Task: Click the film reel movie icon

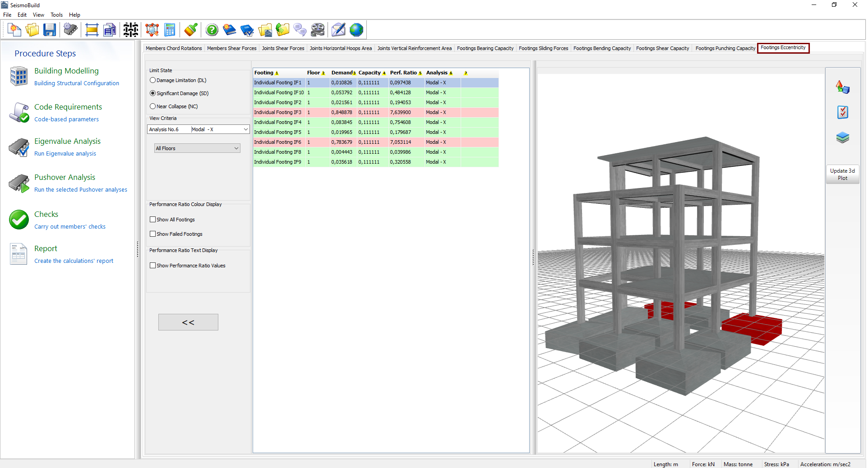Action: pyautogui.click(x=318, y=30)
